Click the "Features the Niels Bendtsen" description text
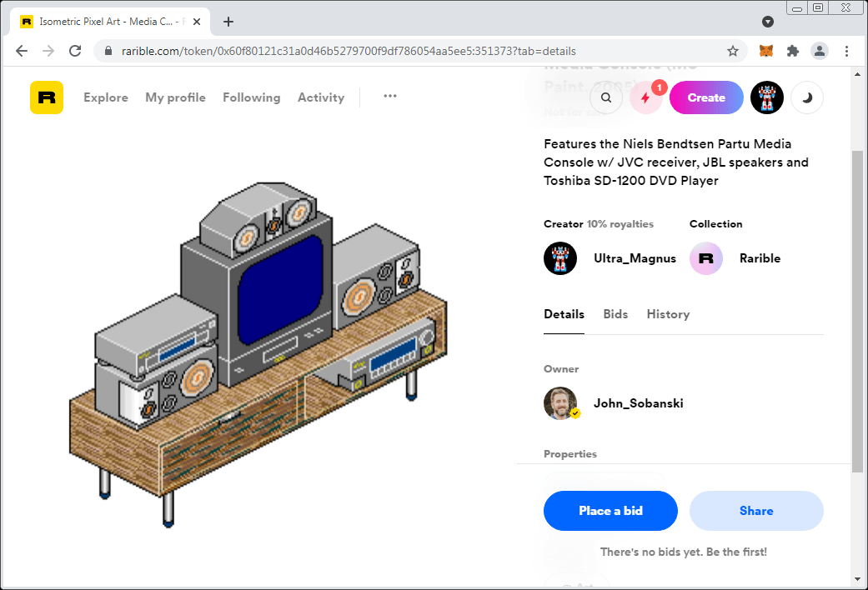 click(x=676, y=162)
